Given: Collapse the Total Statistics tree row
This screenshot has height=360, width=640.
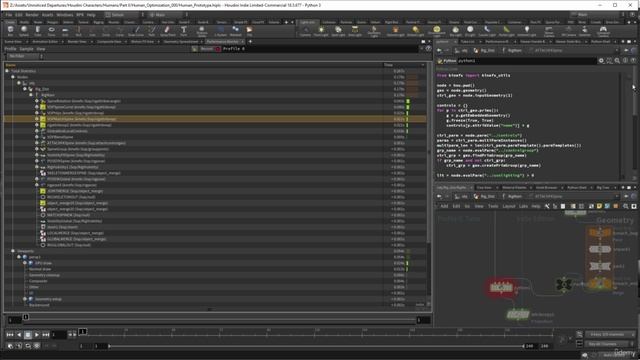Looking at the screenshot, I should pyautogui.click(x=7, y=71).
